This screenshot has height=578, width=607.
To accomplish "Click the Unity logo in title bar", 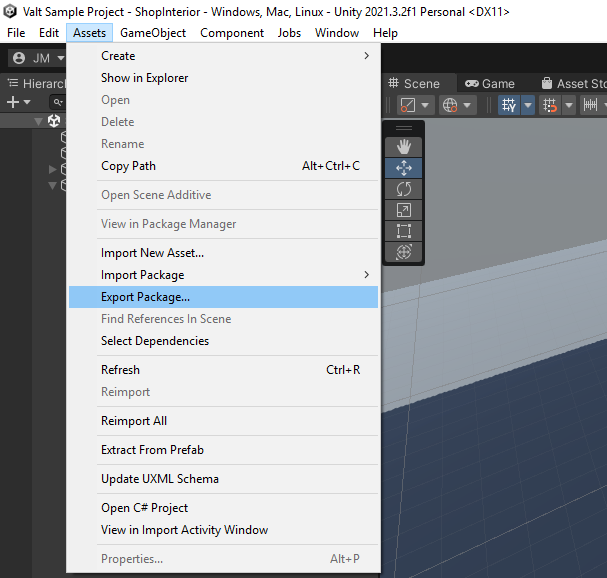I will (10, 11).
